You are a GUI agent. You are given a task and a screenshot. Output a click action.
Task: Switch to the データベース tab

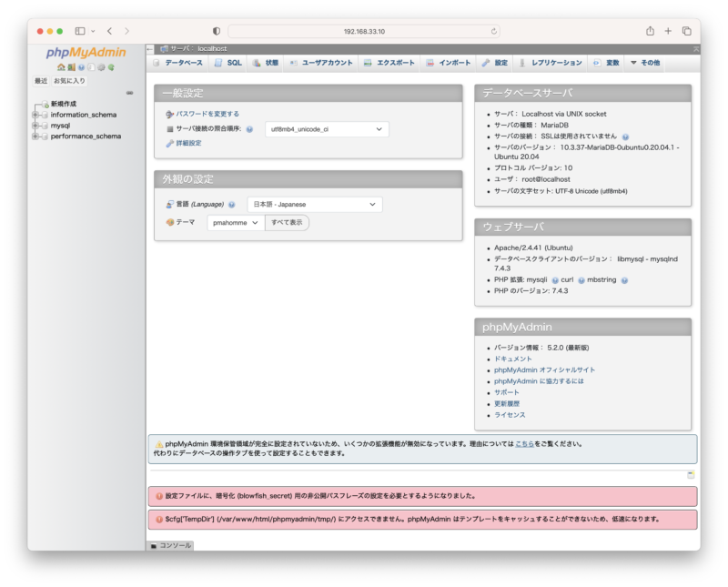point(178,63)
